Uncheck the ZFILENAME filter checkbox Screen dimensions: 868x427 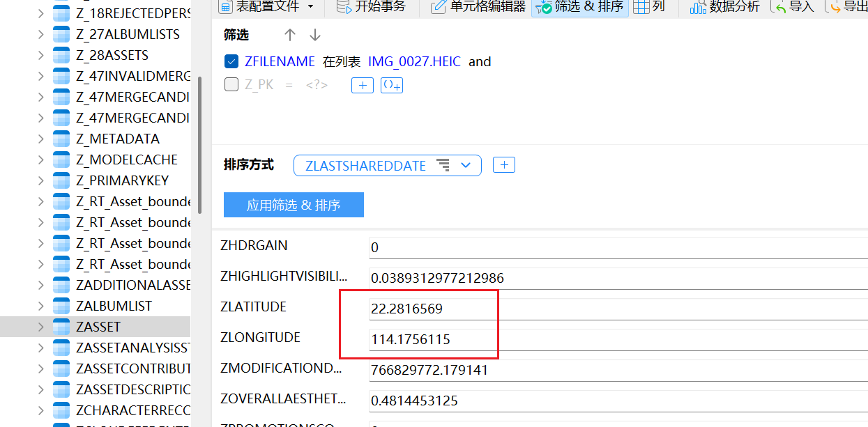pos(231,61)
